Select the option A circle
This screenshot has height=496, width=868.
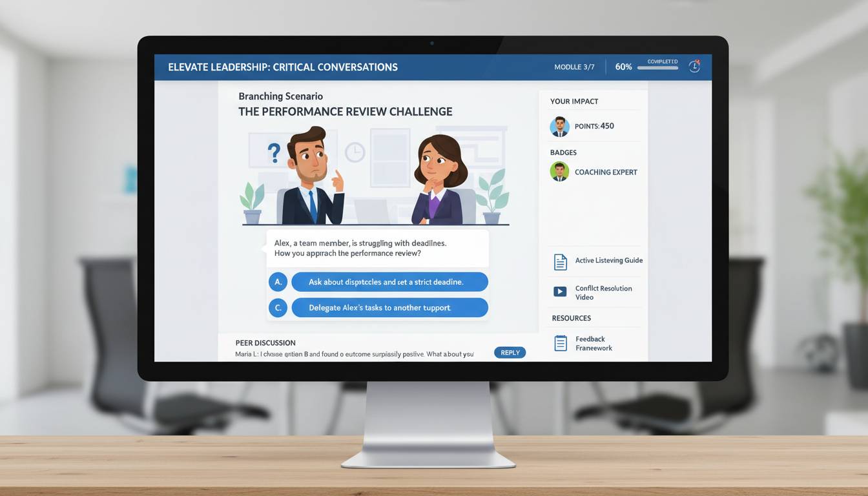(278, 282)
